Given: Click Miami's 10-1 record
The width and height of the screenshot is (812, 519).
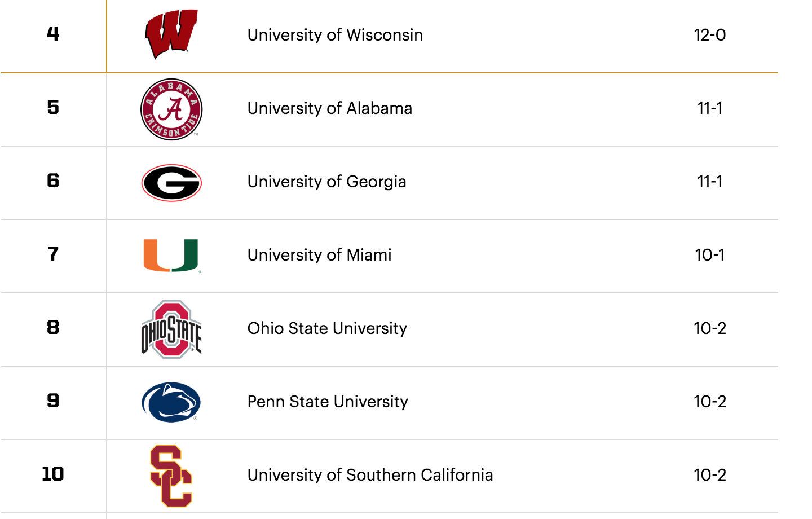Looking at the screenshot, I should tap(709, 255).
